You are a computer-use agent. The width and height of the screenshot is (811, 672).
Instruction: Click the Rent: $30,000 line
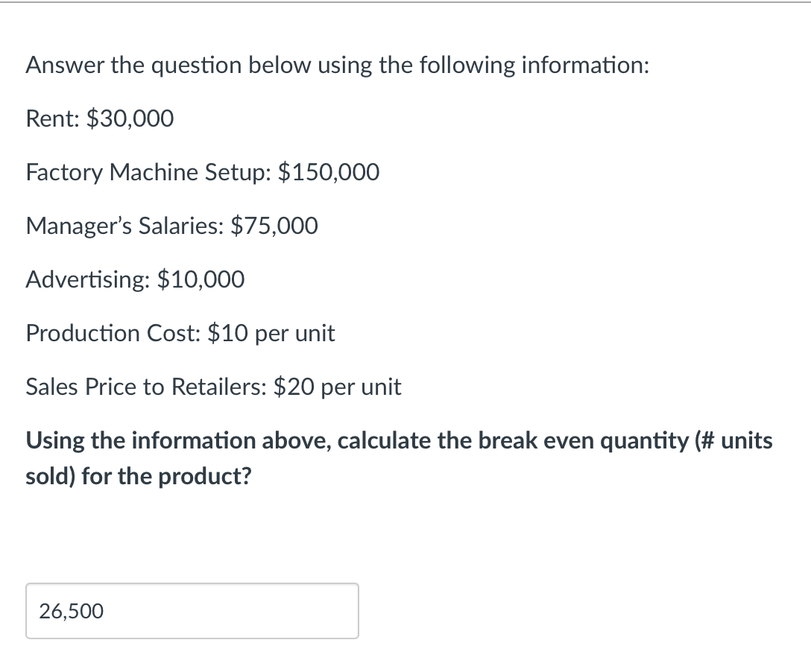coord(98,118)
